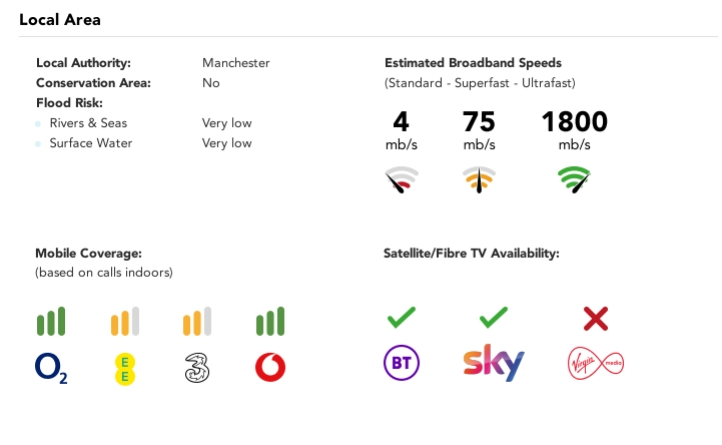The height and width of the screenshot is (445, 722).
Task: Click the red cross above Virgin Media
Action: [596, 319]
